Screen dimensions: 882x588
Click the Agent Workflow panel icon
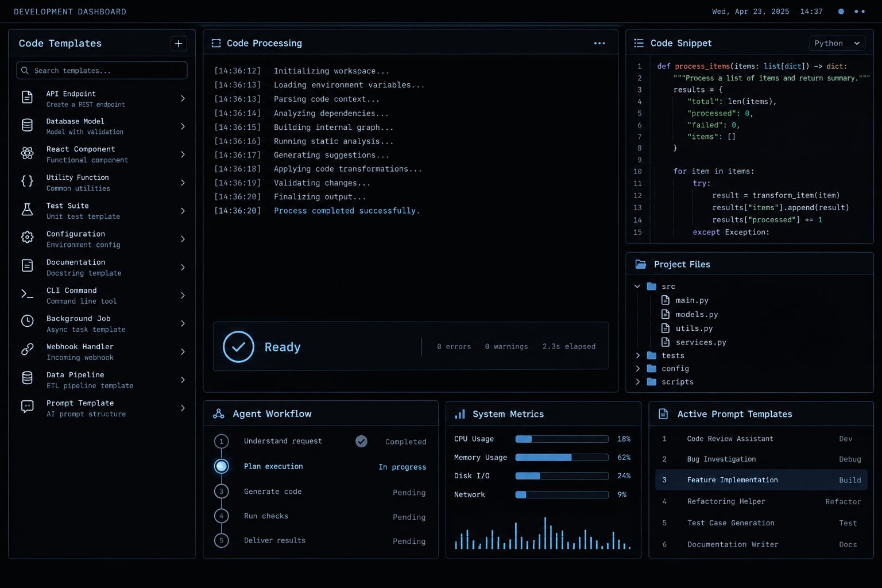pyautogui.click(x=219, y=414)
